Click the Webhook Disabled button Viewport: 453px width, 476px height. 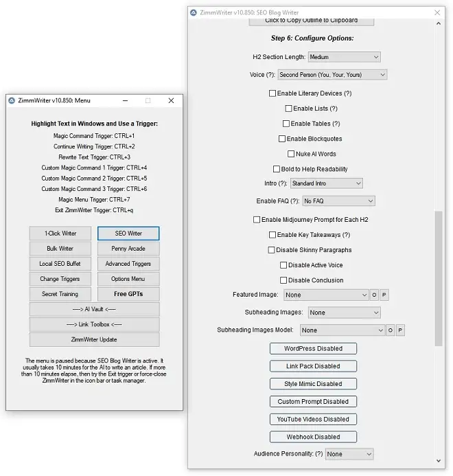(x=313, y=437)
